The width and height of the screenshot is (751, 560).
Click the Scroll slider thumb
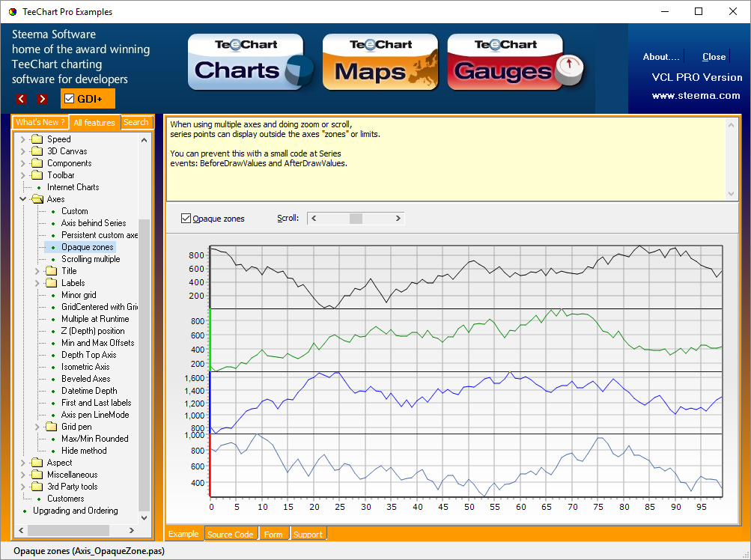point(356,219)
